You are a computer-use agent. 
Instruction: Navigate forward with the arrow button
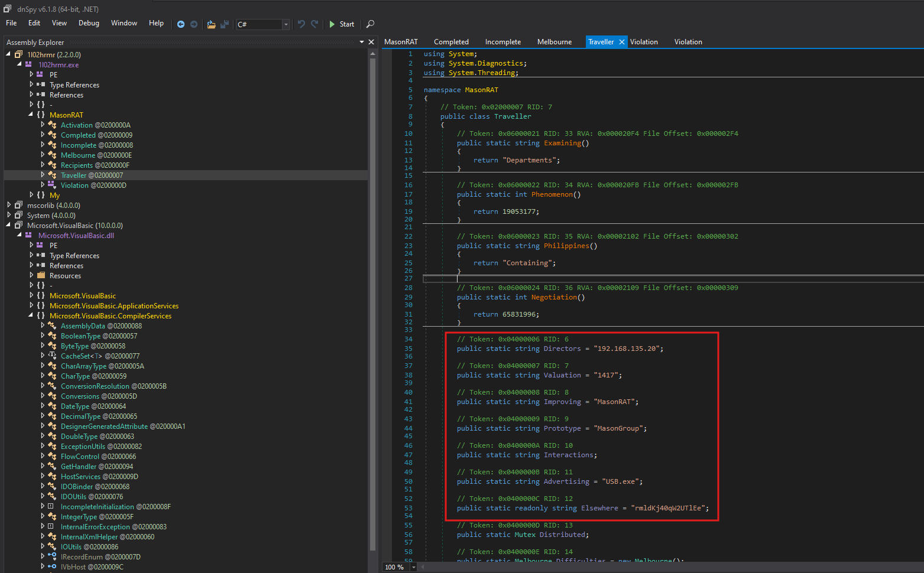click(194, 24)
